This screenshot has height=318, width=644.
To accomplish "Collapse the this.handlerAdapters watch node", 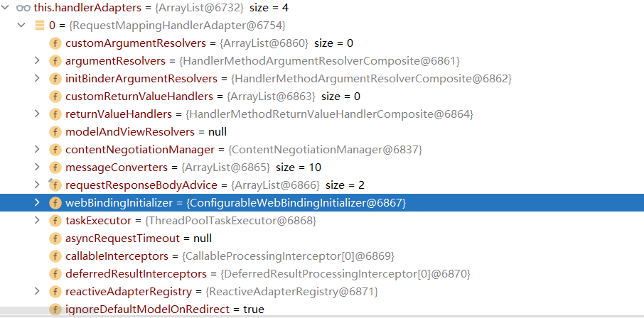I will tap(5, 7).
